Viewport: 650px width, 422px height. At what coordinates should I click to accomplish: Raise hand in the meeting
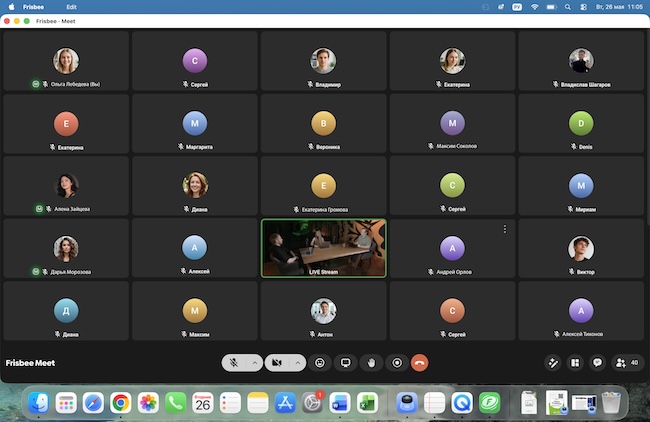371,363
